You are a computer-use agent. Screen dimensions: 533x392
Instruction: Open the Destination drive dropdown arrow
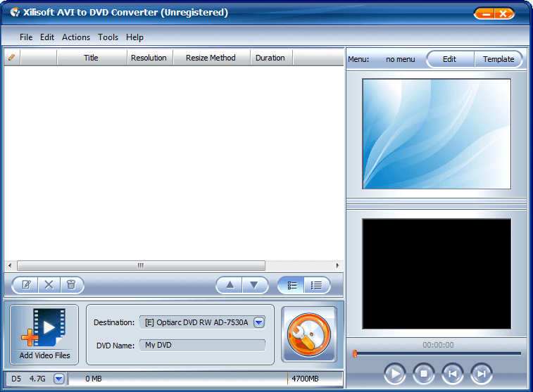(259, 322)
